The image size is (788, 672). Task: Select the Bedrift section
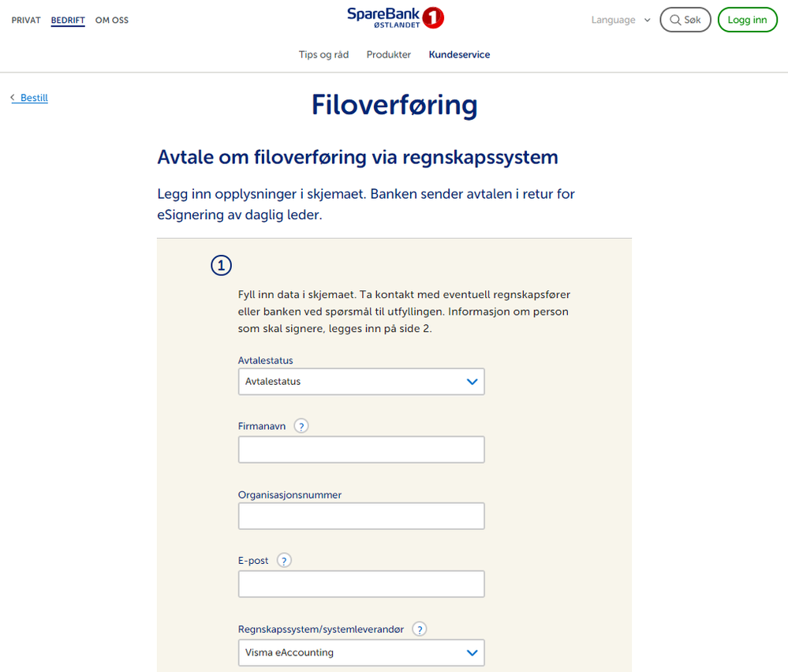pos(68,21)
